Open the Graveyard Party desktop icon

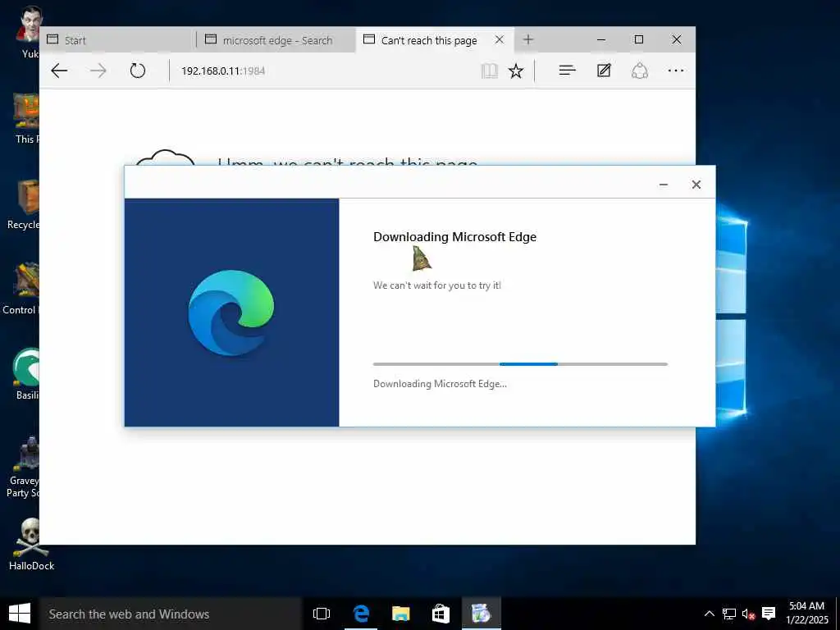(24, 466)
